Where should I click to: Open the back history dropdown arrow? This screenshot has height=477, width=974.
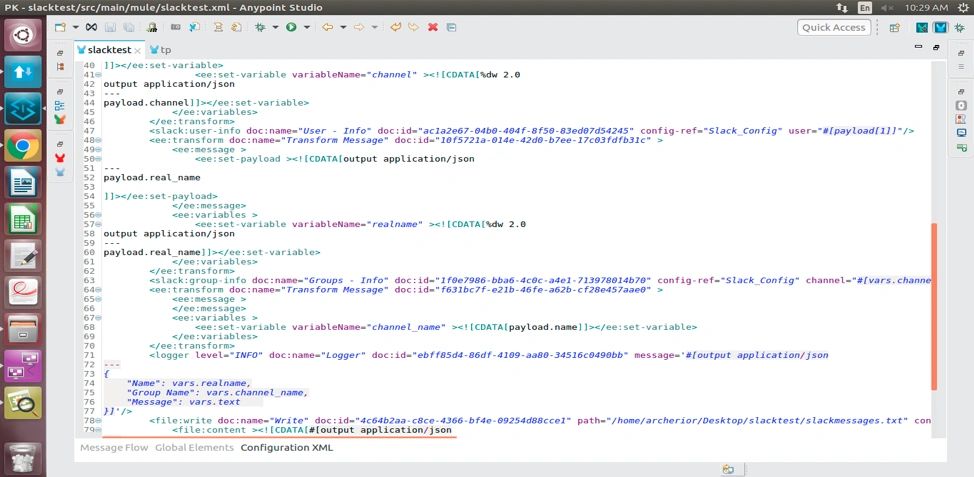343,27
